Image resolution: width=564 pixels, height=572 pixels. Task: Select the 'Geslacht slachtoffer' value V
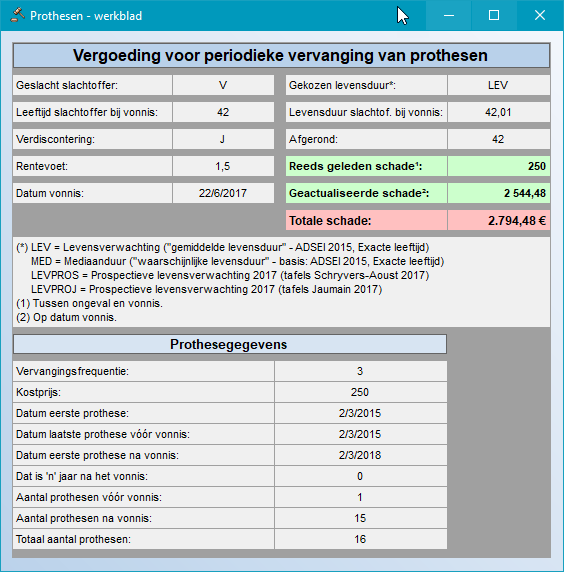point(223,85)
